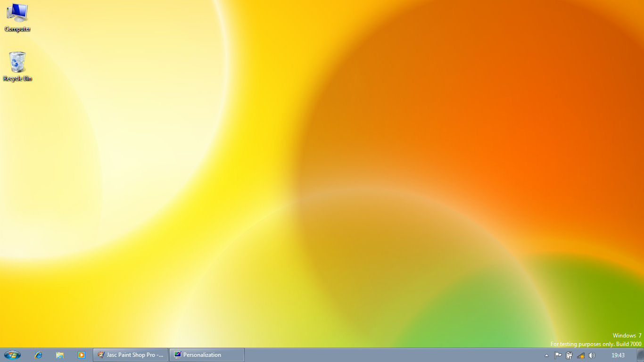Click the 19:43 taskbar clock
This screenshot has height=362, width=644.
pos(618,355)
